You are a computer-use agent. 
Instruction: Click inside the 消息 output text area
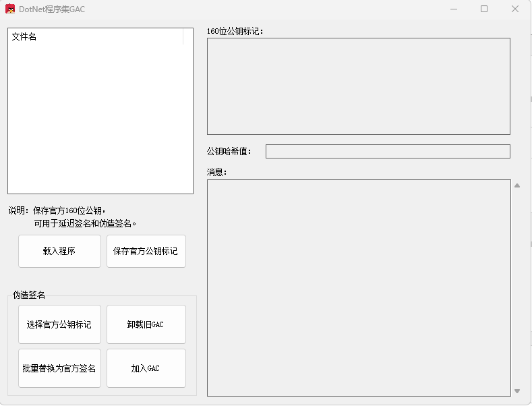coord(358,287)
